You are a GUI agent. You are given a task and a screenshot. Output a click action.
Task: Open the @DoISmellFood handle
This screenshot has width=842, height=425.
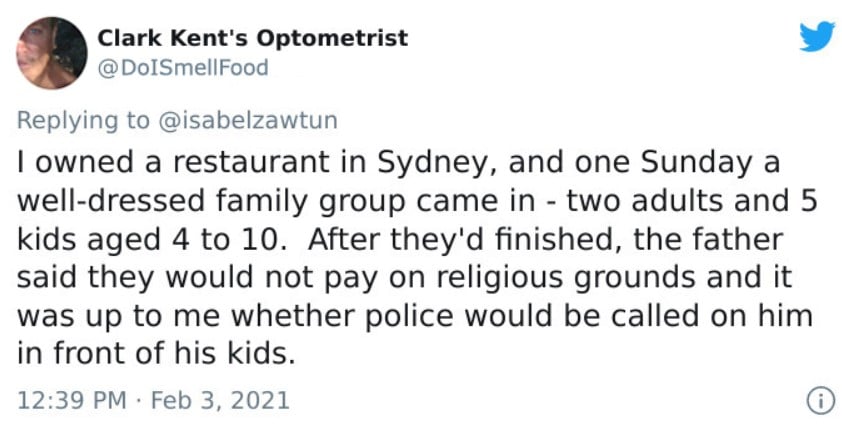click(x=183, y=68)
